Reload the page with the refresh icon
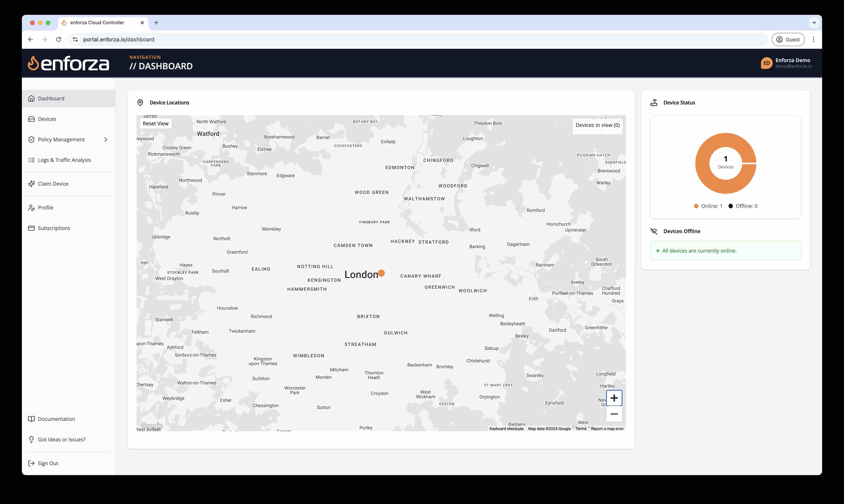844x504 pixels. [x=58, y=39]
